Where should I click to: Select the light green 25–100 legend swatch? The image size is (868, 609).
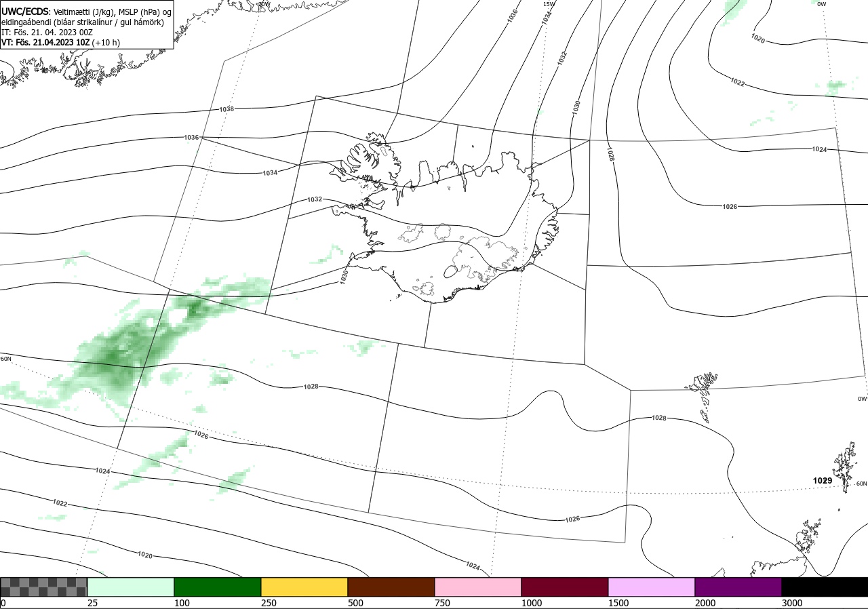click(x=131, y=587)
